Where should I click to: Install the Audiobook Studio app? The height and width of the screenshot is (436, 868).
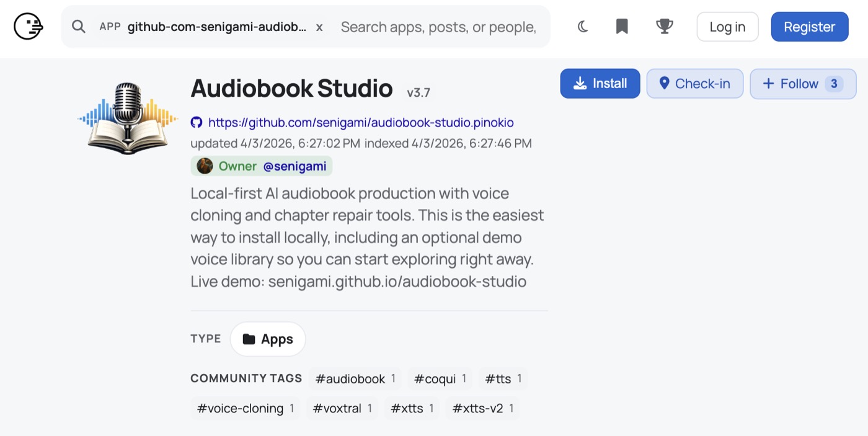point(600,84)
